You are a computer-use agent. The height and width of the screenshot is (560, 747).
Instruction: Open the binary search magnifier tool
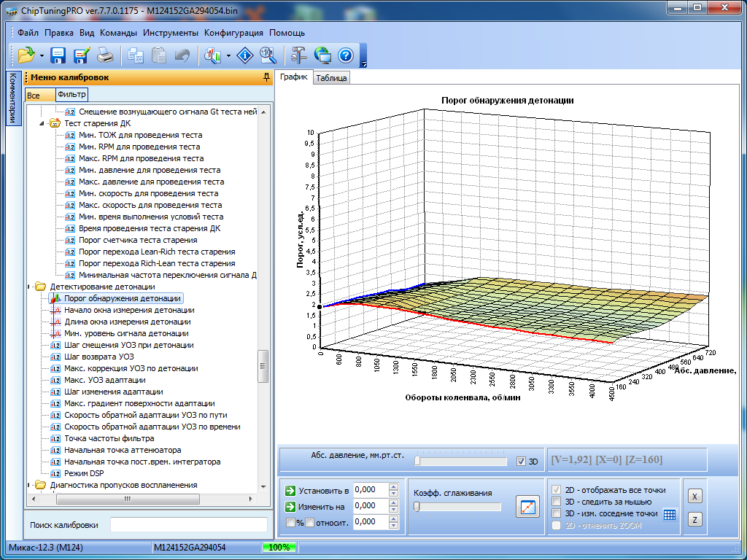[x=268, y=55]
